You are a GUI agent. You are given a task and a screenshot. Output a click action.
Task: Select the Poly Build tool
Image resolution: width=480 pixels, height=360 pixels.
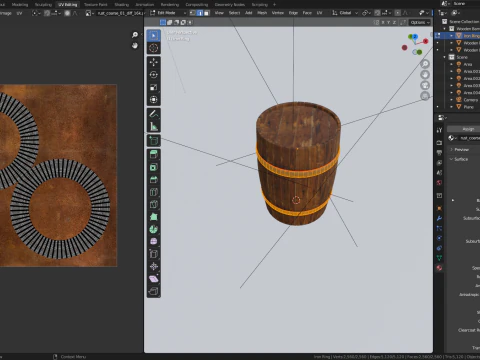[153, 217]
